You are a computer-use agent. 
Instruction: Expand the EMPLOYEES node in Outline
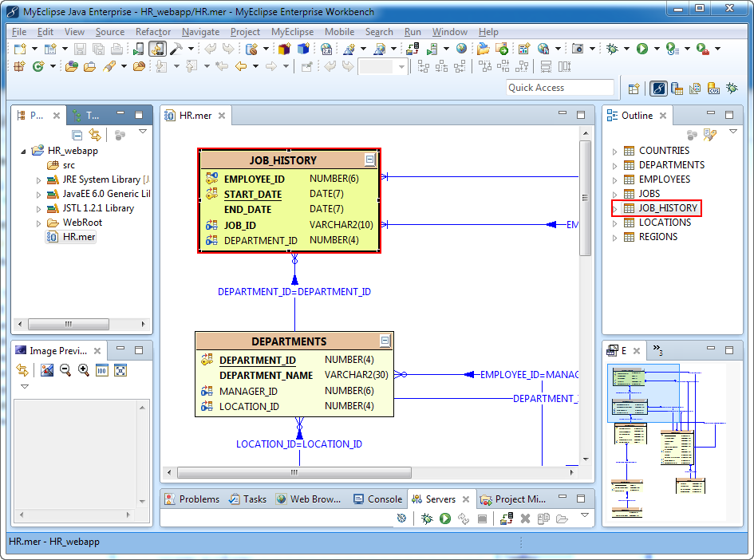pyautogui.click(x=615, y=179)
